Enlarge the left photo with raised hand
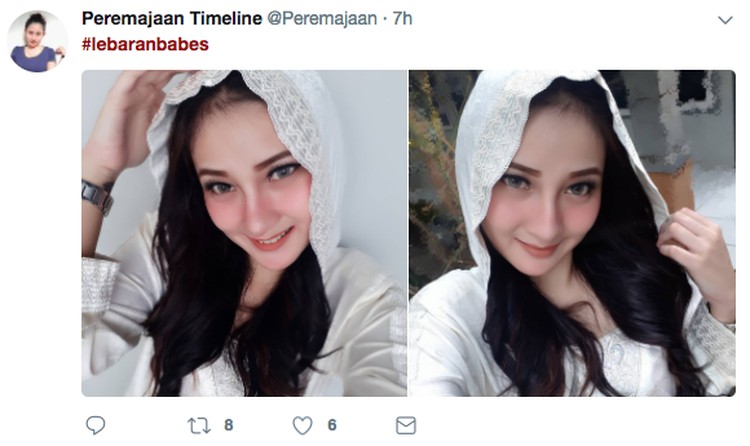Screen dimensions: 750x446 tap(244, 233)
